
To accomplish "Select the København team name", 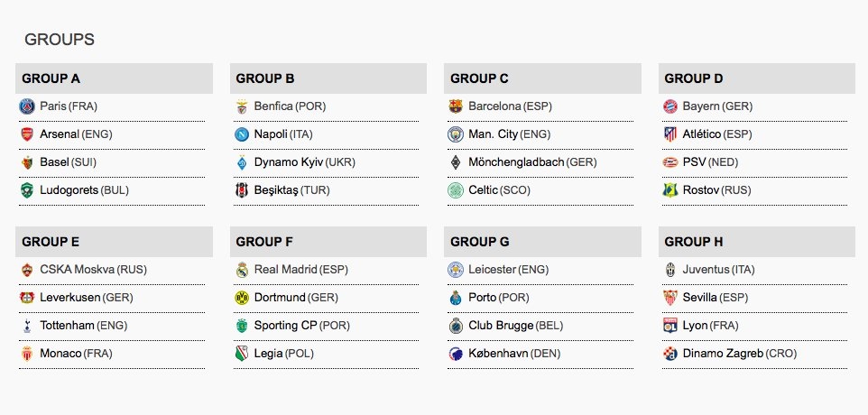I will pyautogui.click(x=498, y=354).
